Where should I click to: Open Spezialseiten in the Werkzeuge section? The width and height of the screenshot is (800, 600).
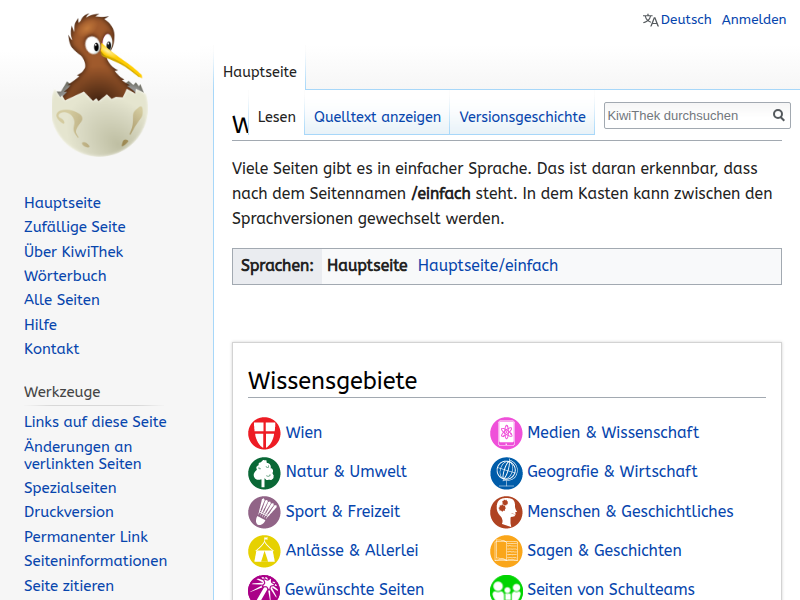(70, 488)
